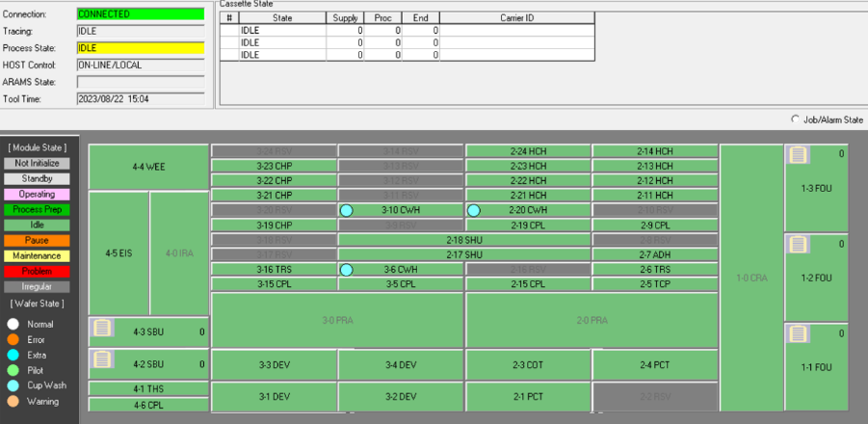Click the Carrier ID column header
Image resolution: width=868 pixels, height=424 pixels.
pyautogui.click(x=516, y=17)
